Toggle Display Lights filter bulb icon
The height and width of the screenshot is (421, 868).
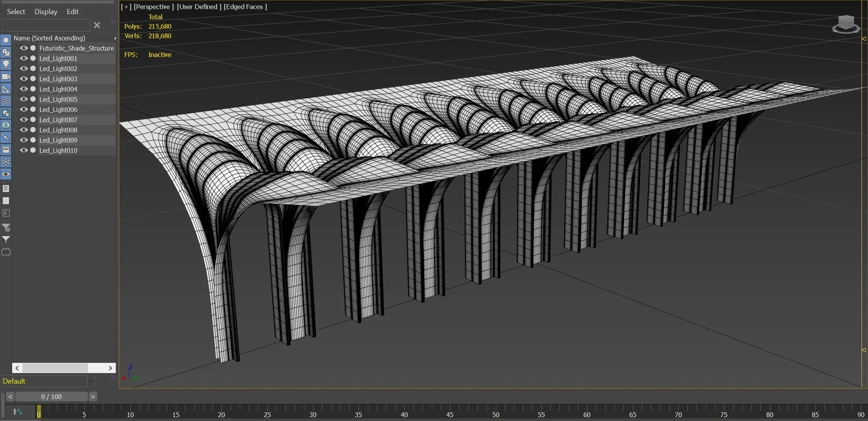tap(6, 64)
